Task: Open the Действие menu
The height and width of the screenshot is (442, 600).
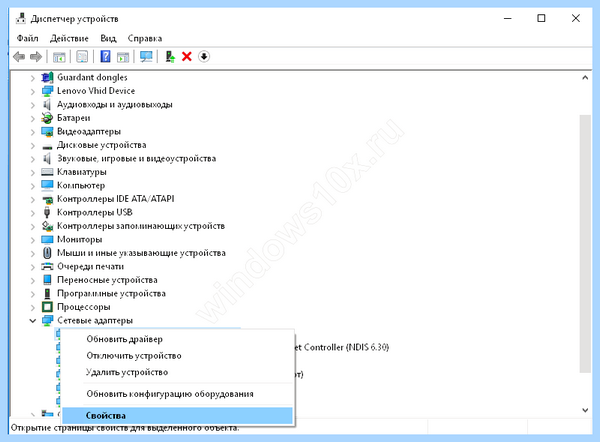Action: (69, 38)
